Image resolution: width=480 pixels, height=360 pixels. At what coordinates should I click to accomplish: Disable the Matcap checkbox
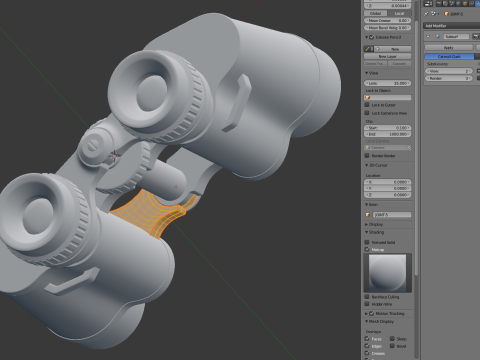point(367,249)
